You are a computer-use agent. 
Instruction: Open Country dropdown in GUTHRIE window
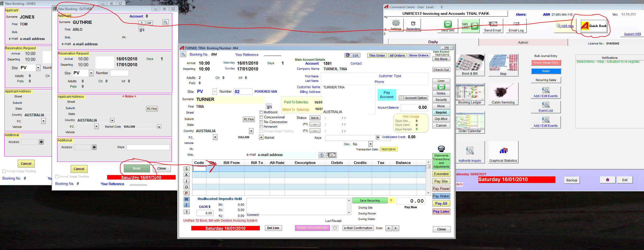point(112,120)
